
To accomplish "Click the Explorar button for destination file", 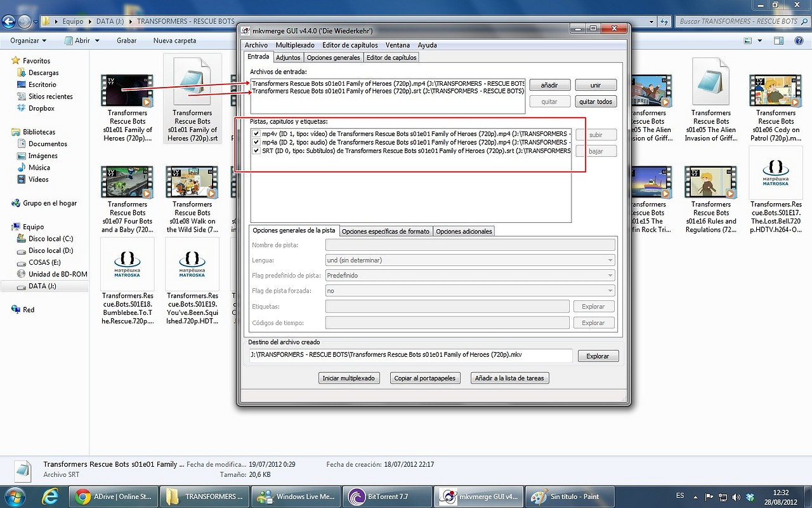I will pos(598,356).
